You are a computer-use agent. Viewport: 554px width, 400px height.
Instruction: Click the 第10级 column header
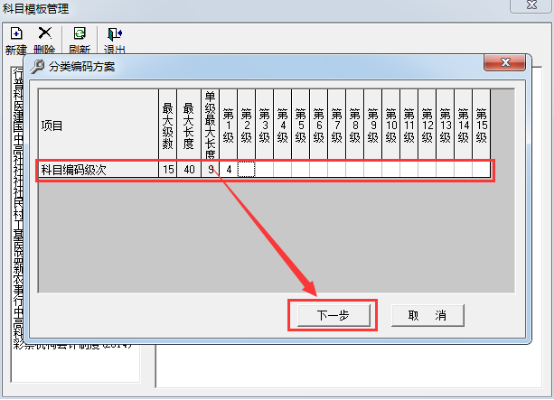(391, 125)
